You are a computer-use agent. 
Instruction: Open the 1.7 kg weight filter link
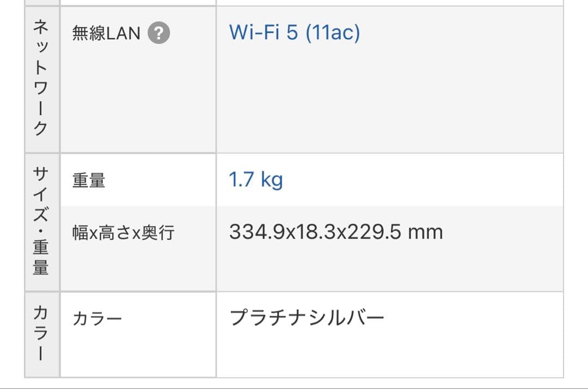[x=255, y=180]
